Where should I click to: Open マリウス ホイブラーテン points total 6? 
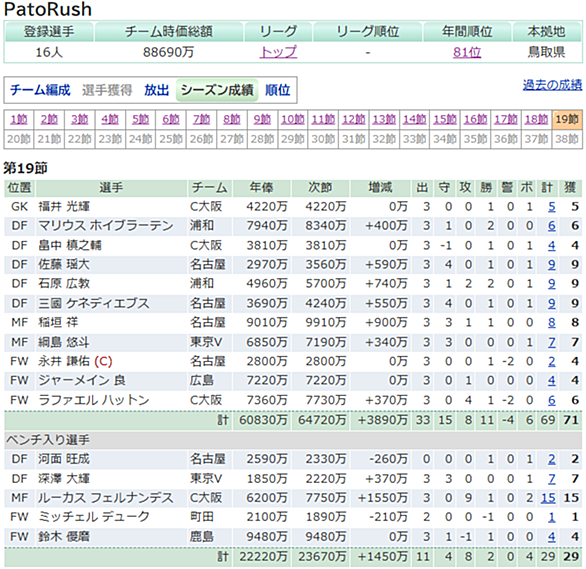[x=552, y=226]
